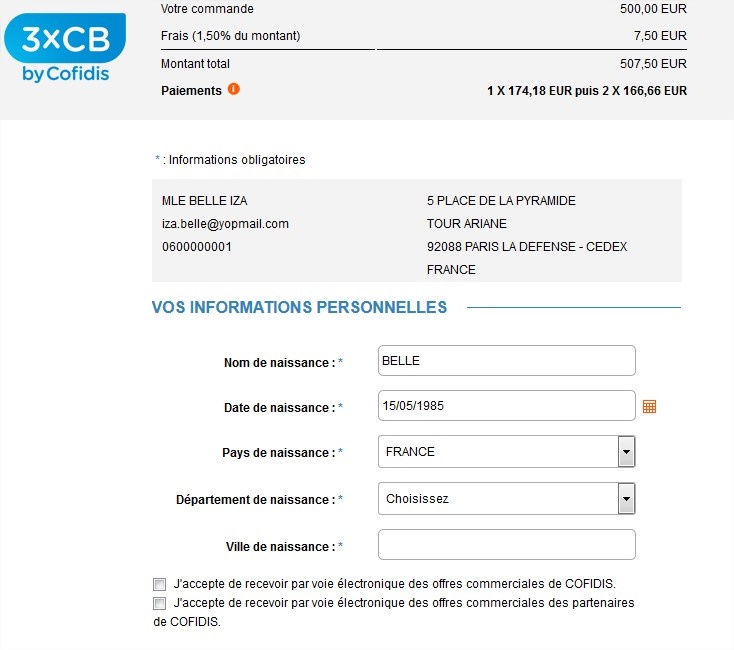The image size is (734, 650).
Task: Focus the Nom de naissance field
Action: [506, 360]
